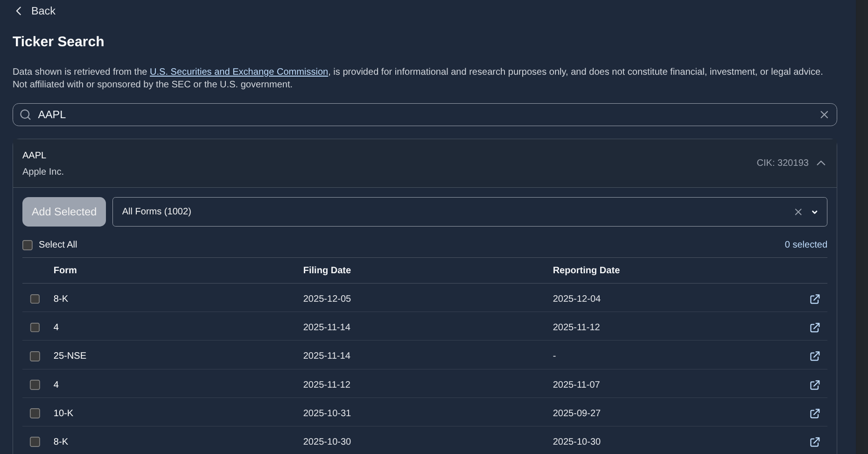Check the Form 4 2025-11-14 row checkbox
Screen dimensions: 868x454
pyautogui.click(x=35, y=327)
